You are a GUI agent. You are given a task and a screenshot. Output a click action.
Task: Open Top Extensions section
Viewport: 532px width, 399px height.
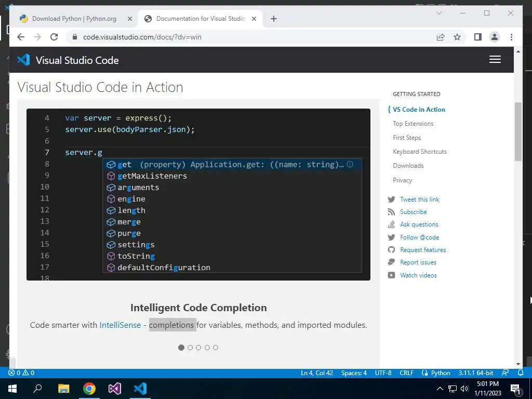[x=413, y=124]
